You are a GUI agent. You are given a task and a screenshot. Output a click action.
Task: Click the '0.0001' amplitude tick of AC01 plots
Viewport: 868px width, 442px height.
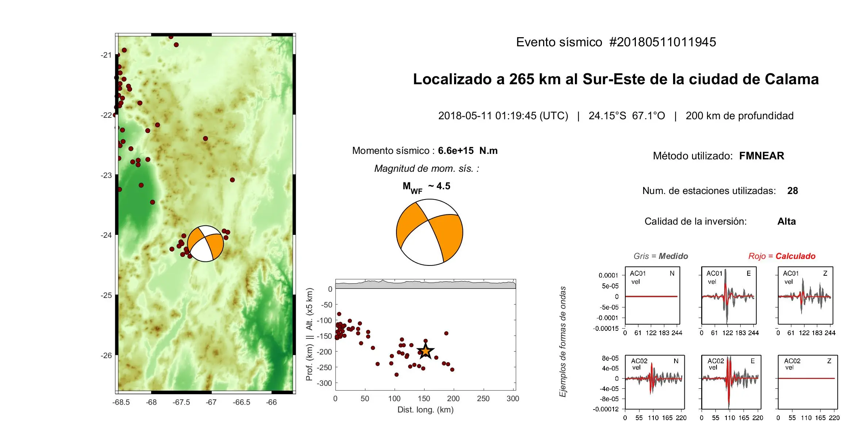click(608, 275)
